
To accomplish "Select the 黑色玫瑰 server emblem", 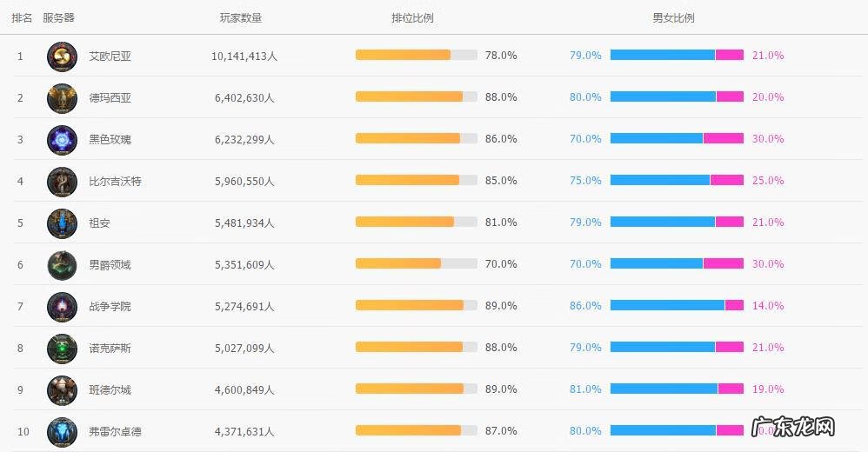I will (x=62, y=140).
